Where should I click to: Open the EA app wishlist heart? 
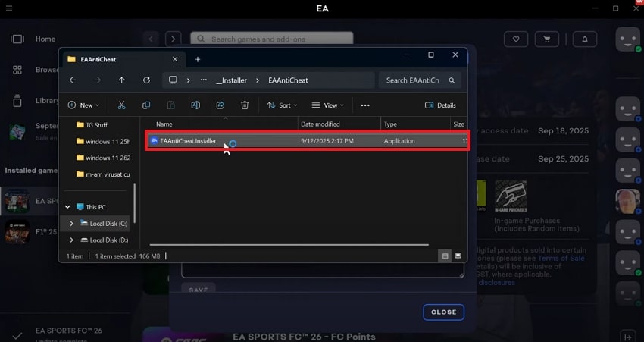pos(516,39)
